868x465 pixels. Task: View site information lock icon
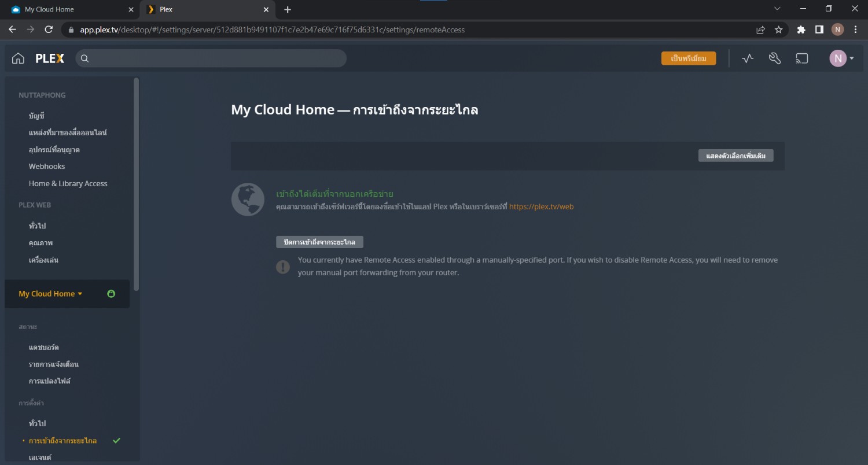71,29
